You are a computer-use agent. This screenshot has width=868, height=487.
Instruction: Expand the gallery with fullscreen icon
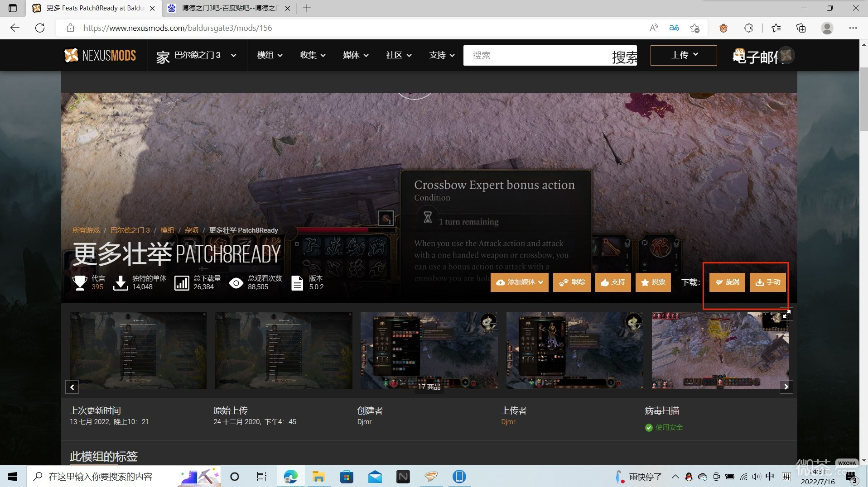786,314
